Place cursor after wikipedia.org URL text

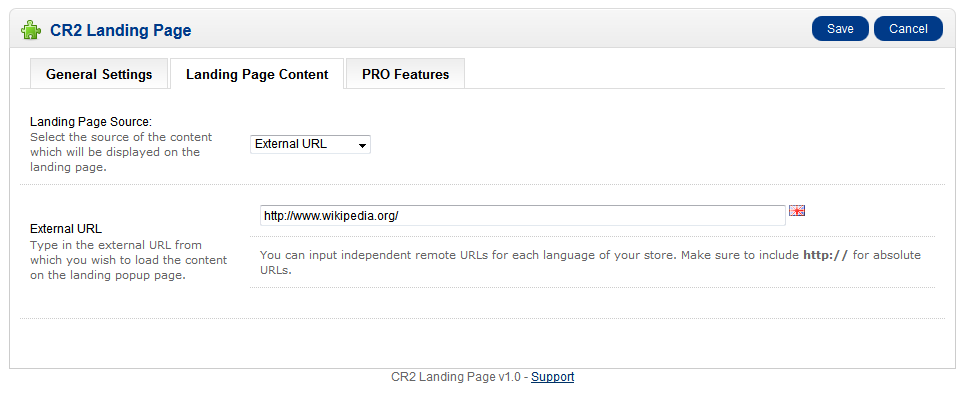[x=400, y=216]
